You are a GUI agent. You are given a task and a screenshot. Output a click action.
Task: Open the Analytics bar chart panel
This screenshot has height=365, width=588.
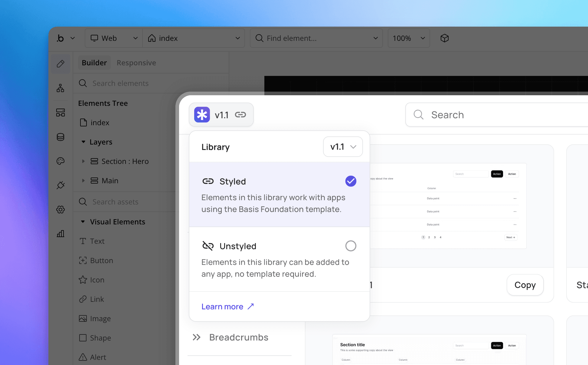coord(60,233)
